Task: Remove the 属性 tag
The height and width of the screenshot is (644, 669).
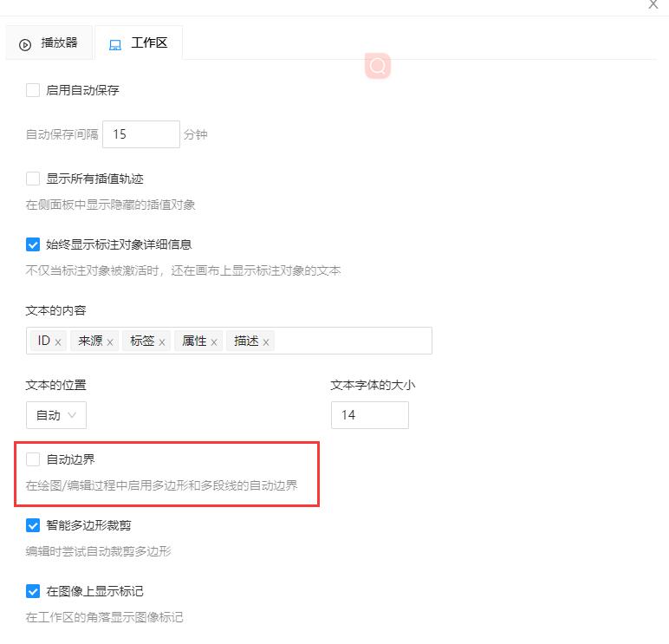Action: pos(214,342)
